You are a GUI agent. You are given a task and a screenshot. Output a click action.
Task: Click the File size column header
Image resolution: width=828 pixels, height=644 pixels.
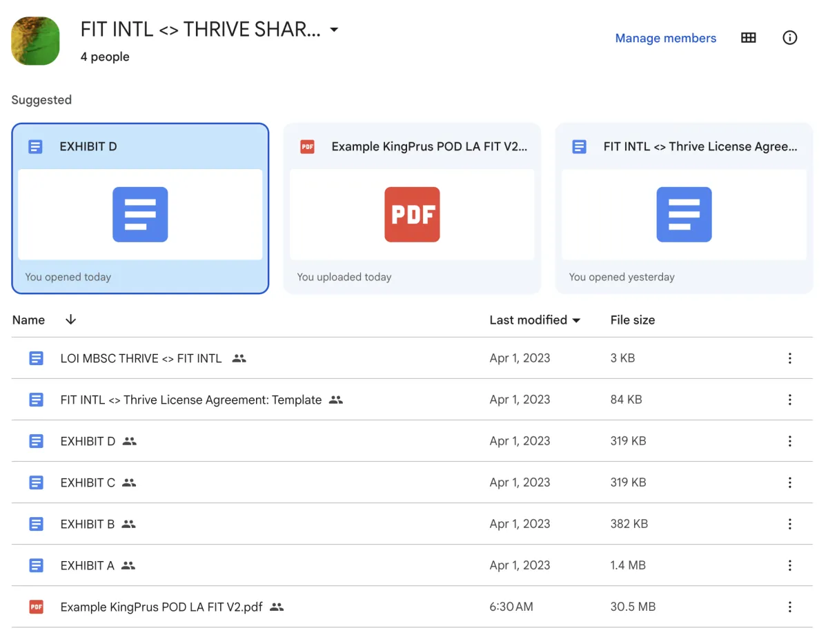(632, 320)
